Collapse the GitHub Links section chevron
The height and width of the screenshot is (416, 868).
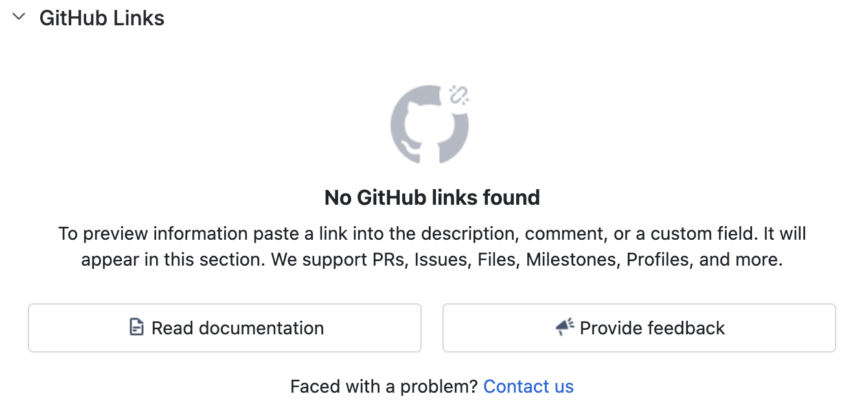coord(19,17)
